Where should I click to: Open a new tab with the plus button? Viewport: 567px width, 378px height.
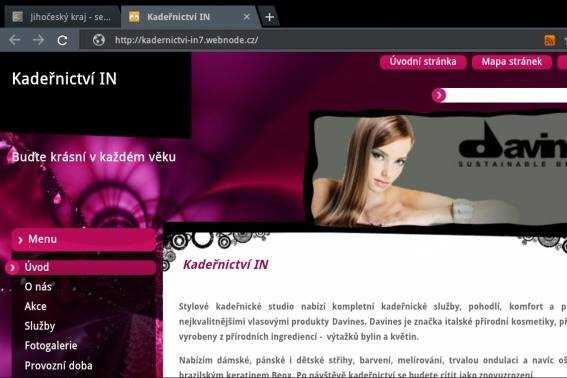tap(269, 17)
